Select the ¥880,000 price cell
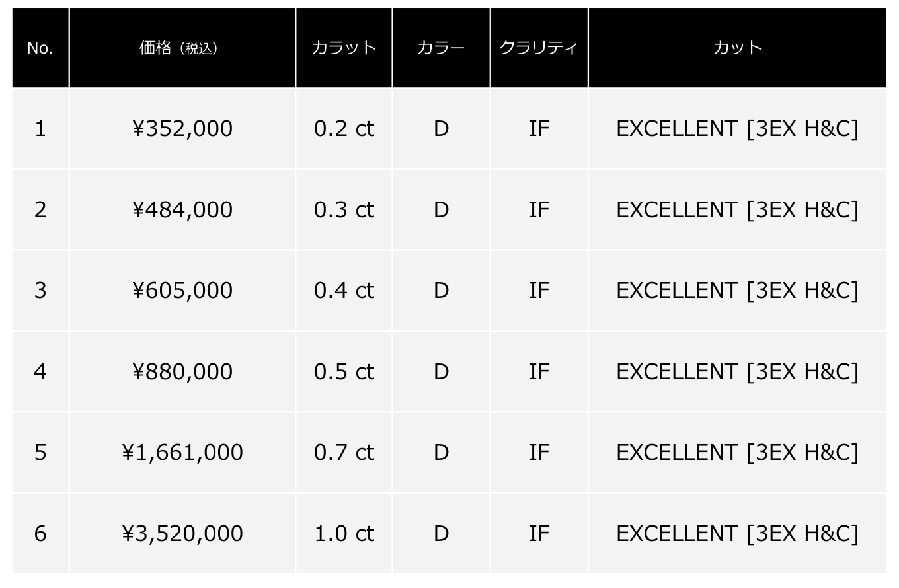The width and height of the screenshot is (899, 588). coord(182,372)
